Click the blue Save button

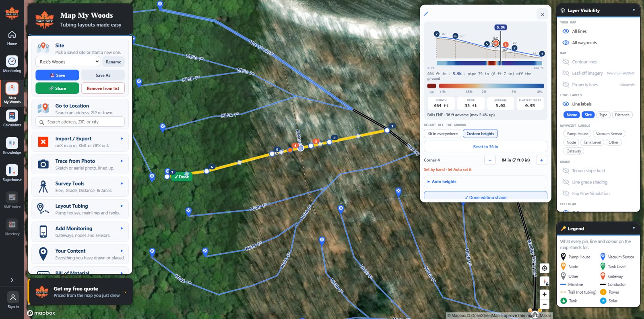click(x=57, y=75)
